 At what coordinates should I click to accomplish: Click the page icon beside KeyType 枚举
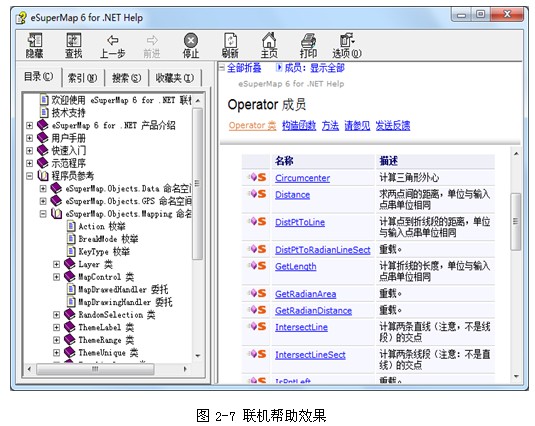pyautogui.click(x=71, y=251)
